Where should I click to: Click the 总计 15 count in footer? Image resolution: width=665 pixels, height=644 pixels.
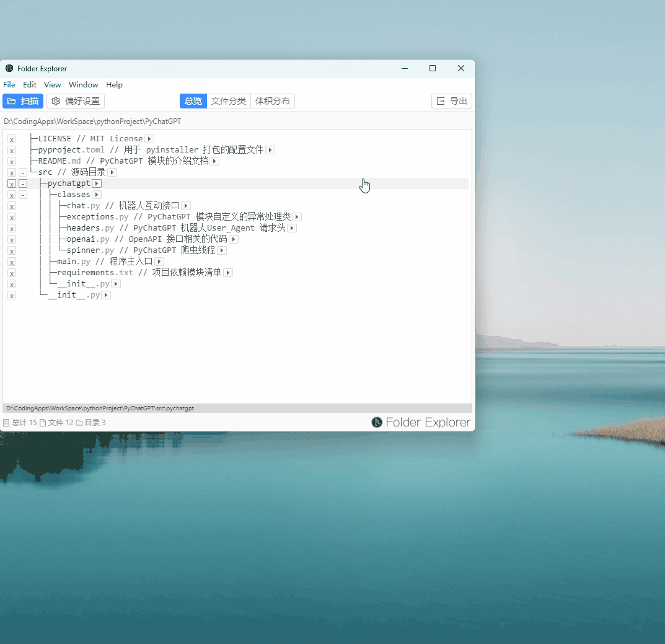coord(20,423)
